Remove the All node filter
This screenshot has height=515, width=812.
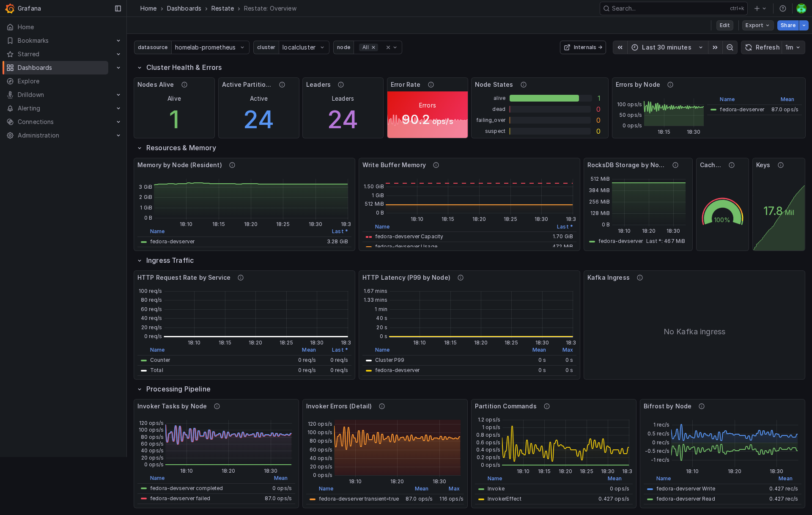coord(373,47)
